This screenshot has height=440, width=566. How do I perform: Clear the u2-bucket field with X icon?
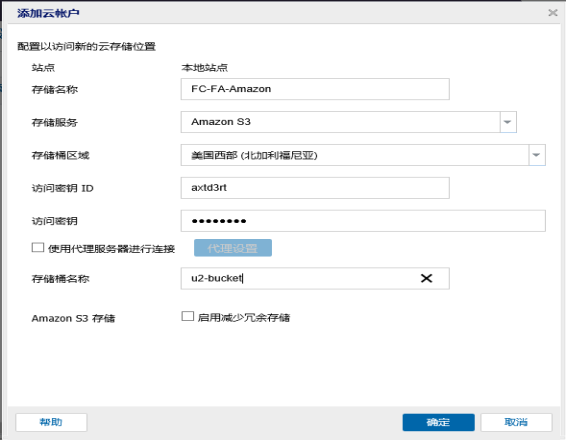point(426,278)
